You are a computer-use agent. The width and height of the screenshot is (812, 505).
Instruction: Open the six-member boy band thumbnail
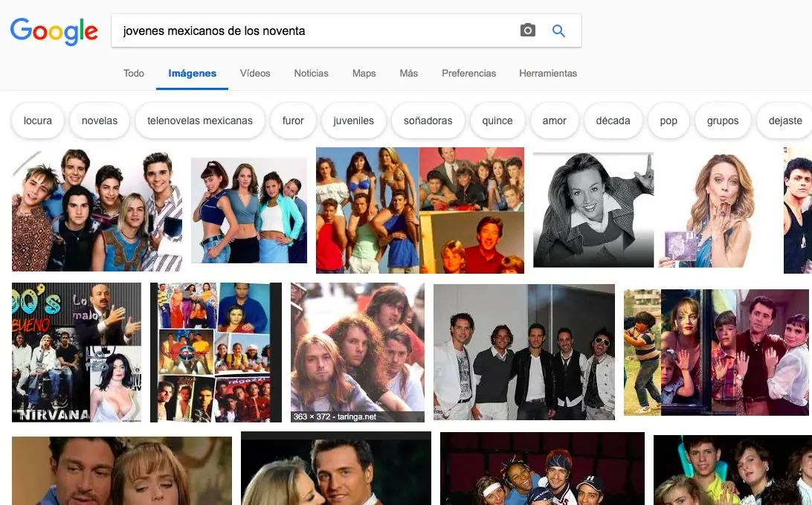pos(97,210)
